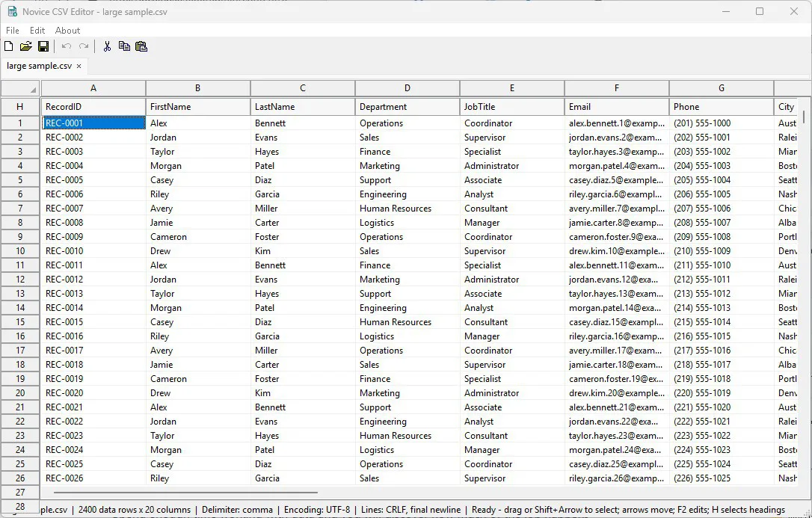Select column D header

pos(407,88)
